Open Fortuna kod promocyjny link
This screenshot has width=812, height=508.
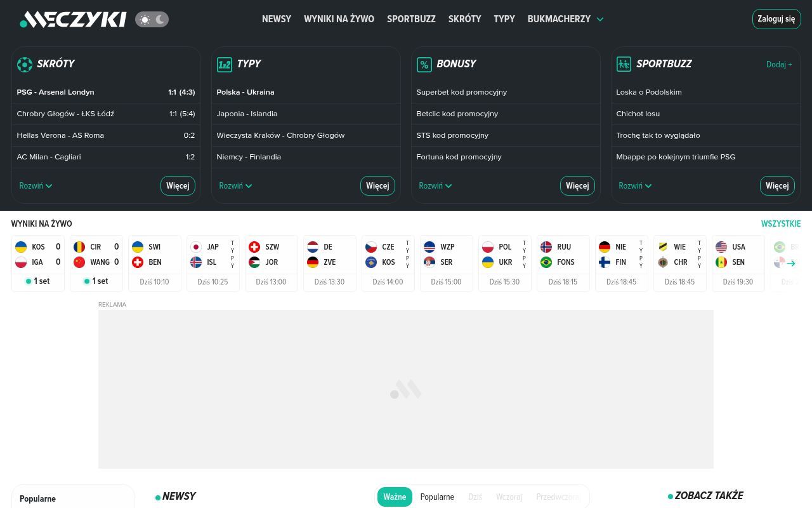[x=506, y=157]
